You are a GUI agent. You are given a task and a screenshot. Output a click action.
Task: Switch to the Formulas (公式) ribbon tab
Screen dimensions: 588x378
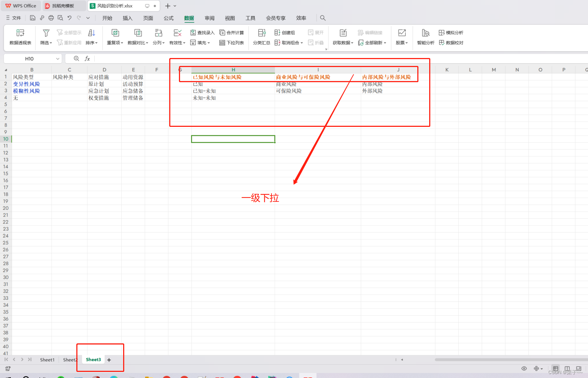169,18
